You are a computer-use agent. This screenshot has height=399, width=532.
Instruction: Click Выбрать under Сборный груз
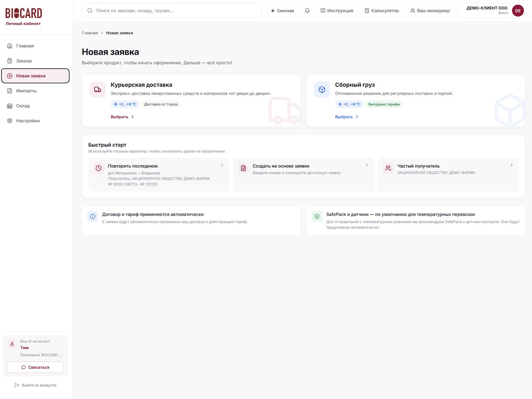347,117
